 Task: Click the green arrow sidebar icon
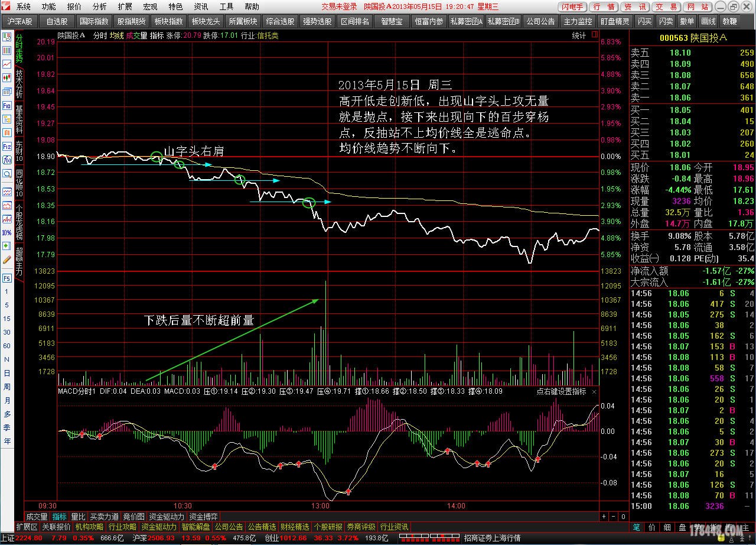[7, 247]
